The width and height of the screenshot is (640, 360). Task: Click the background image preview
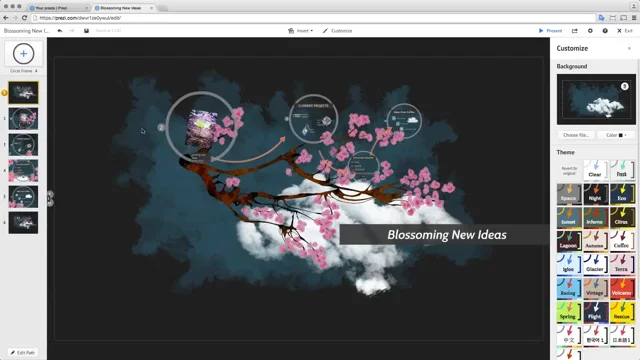(596, 99)
